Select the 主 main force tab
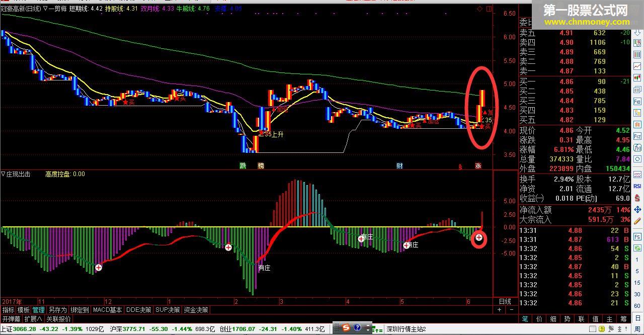Screen dimensions: 644x335 coord(609,319)
